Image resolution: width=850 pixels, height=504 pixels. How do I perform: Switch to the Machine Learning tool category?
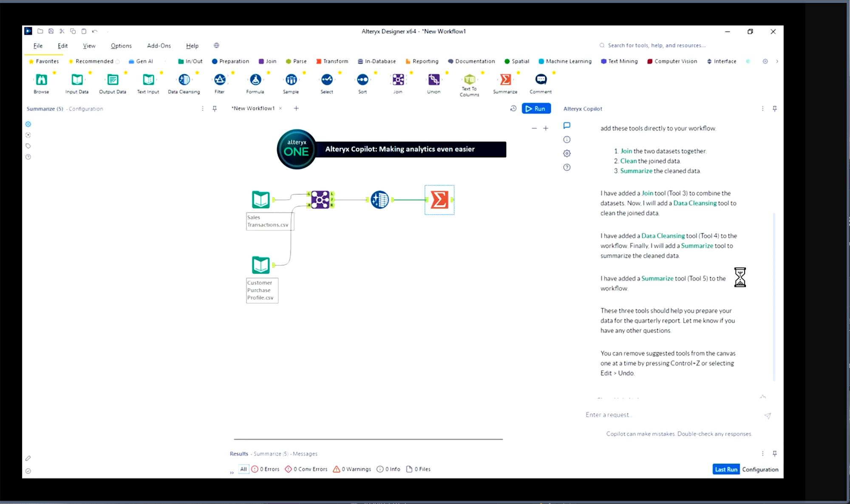(x=565, y=61)
